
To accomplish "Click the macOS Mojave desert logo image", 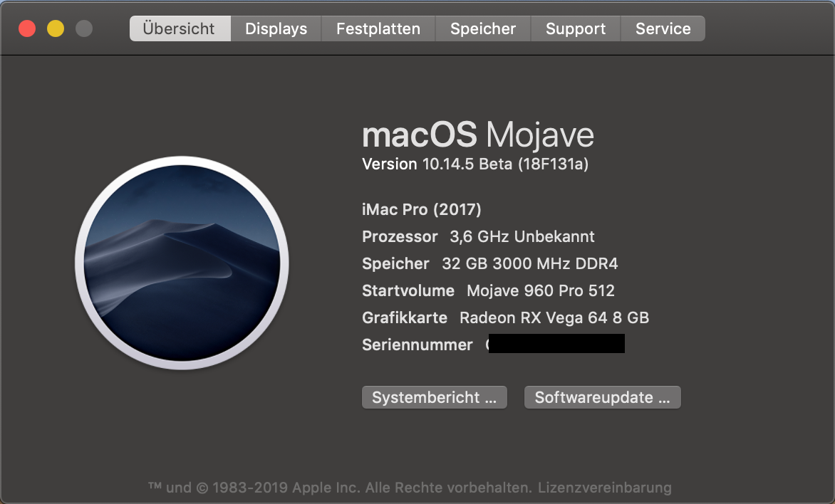I will pyautogui.click(x=182, y=263).
